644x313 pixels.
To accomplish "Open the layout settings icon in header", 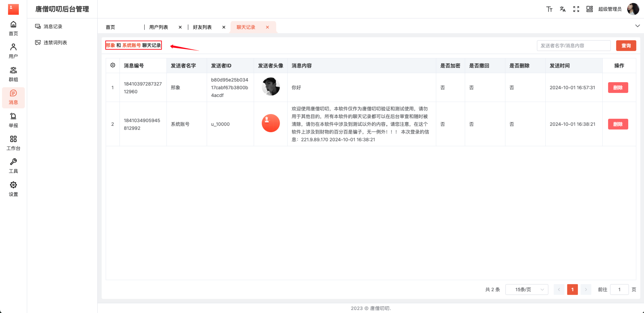I will (589, 9).
